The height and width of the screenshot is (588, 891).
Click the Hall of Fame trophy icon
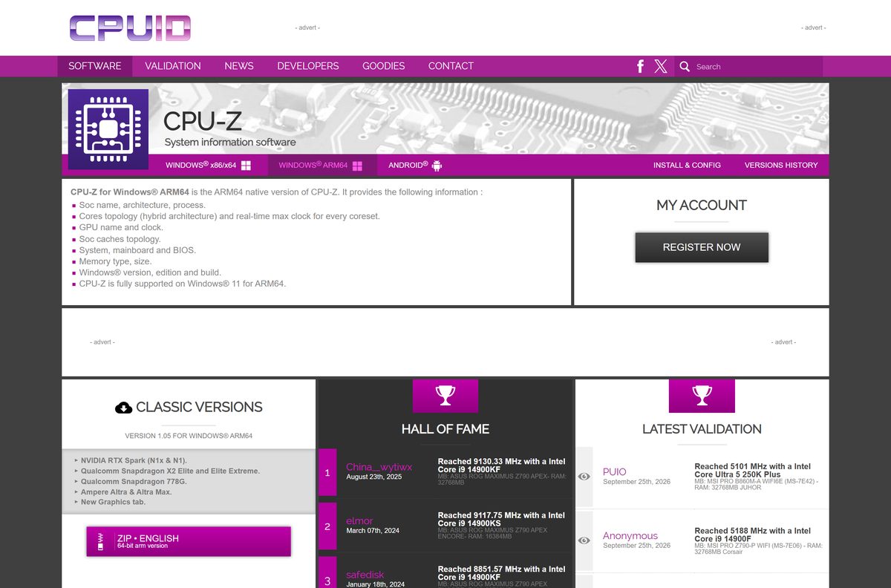click(x=446, y=396)
